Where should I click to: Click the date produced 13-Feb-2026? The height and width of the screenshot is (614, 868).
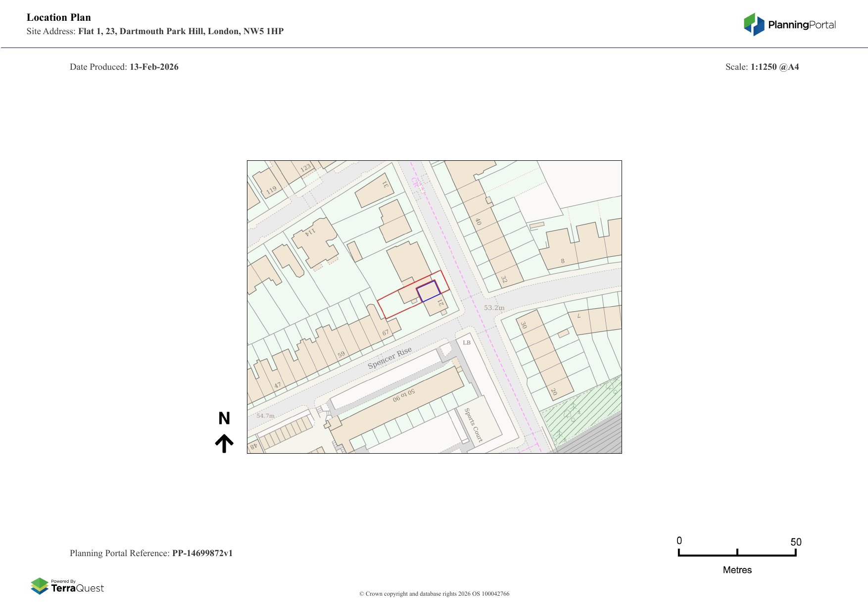(x=154, y=67)
